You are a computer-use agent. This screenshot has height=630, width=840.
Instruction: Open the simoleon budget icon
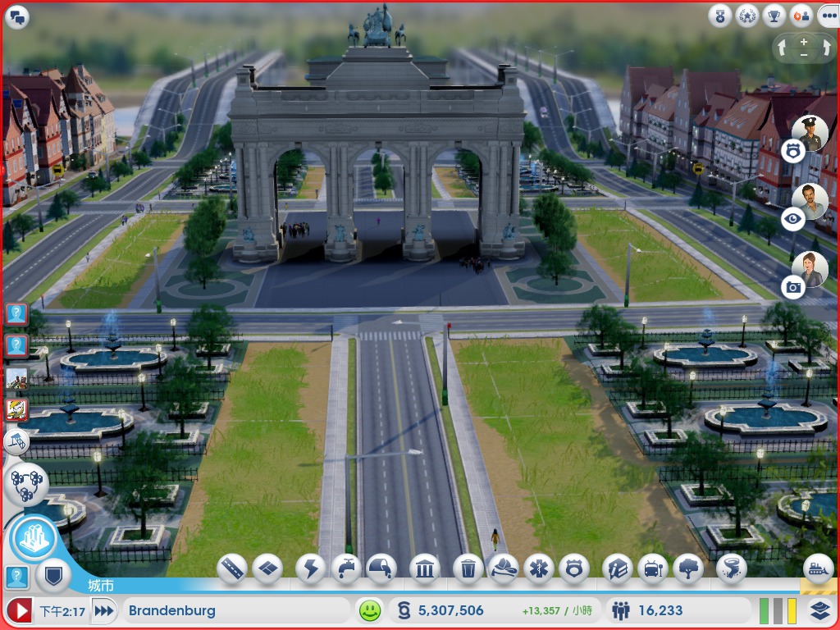(x=404, y=610)
